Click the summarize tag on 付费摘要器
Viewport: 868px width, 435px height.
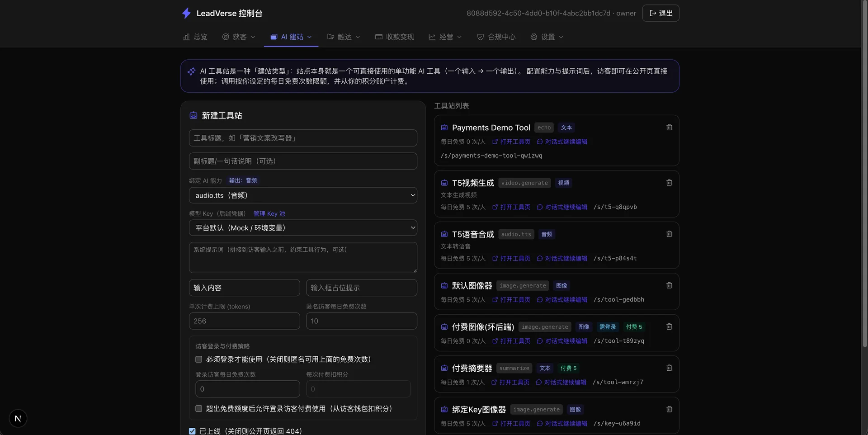pos(514,368)
